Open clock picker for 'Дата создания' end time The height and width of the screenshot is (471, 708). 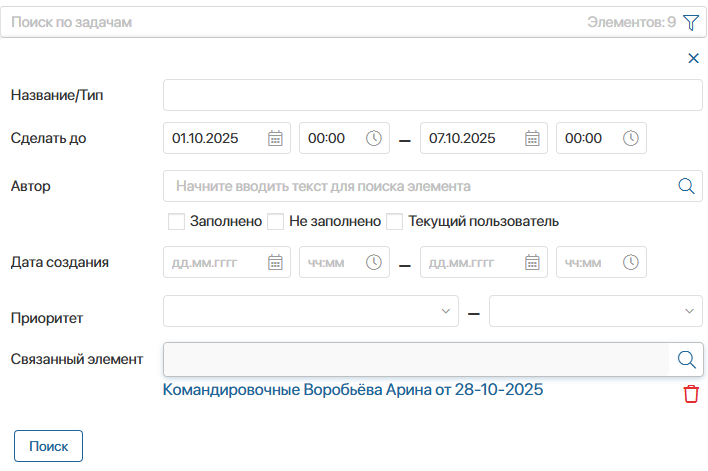point(630,263)
